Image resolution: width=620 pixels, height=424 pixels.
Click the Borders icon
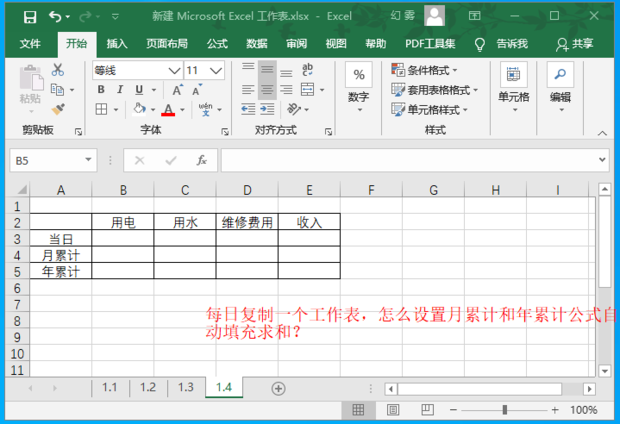click(x=102, y=109)
